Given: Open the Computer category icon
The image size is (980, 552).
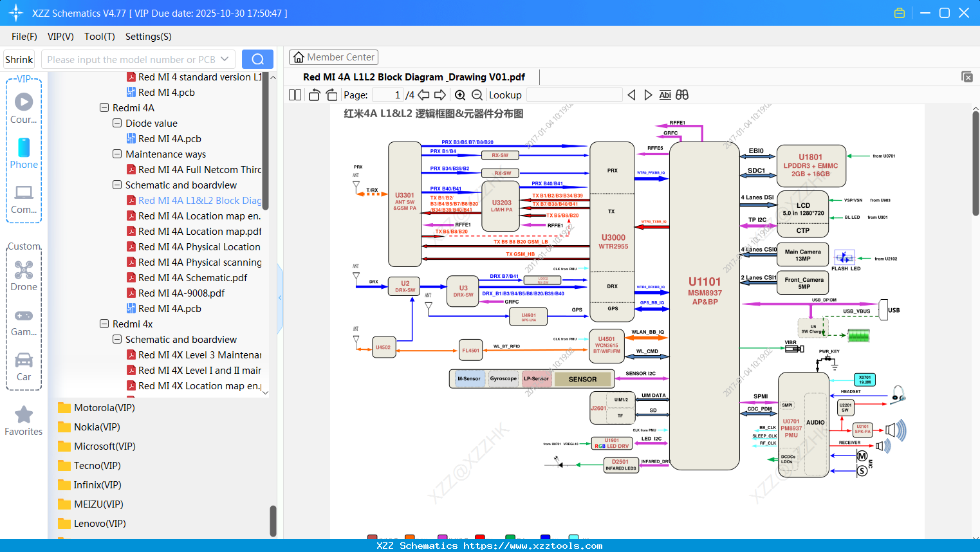Looking at the screenshot, I should coord(24,199).
